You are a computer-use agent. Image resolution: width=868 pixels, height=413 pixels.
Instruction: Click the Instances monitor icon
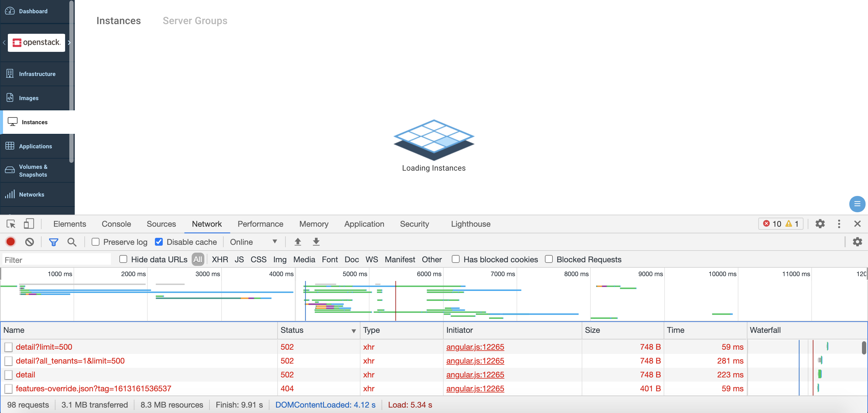click(12, 122)
